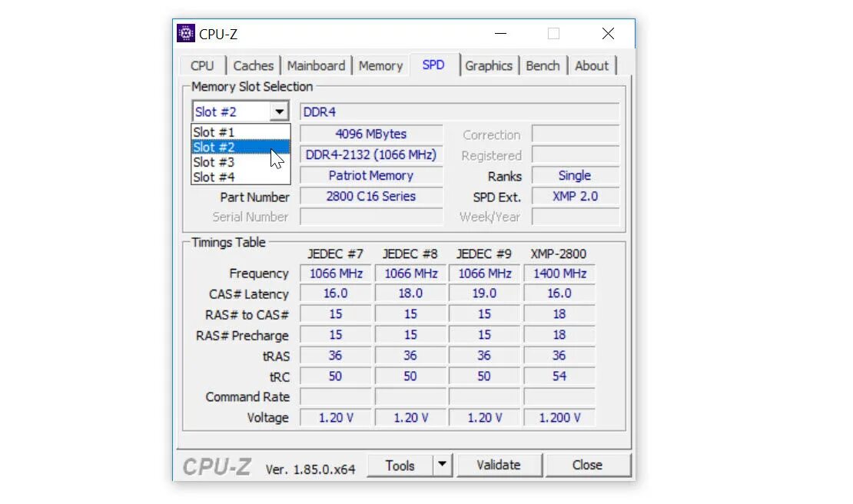Click the empty Week/Year field
This screenshot has height=504, width=853.
(575, 217)
